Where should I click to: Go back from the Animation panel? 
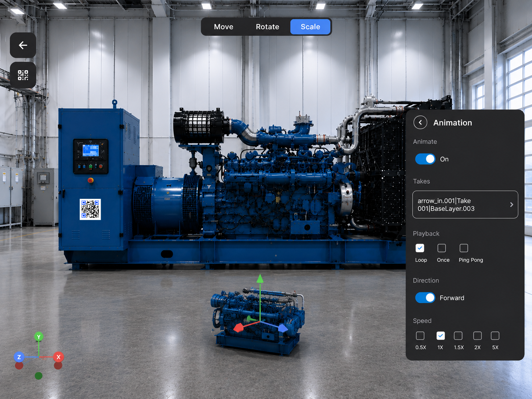pyautogui.click(x=420, y=122)
